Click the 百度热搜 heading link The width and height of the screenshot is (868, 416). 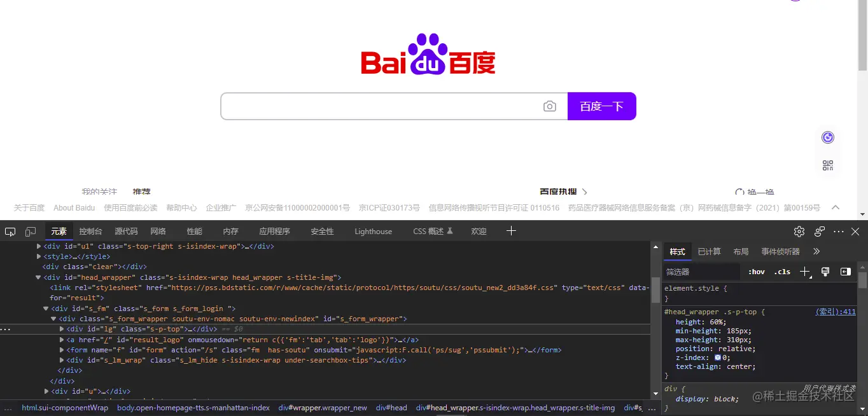click(559, 191)
